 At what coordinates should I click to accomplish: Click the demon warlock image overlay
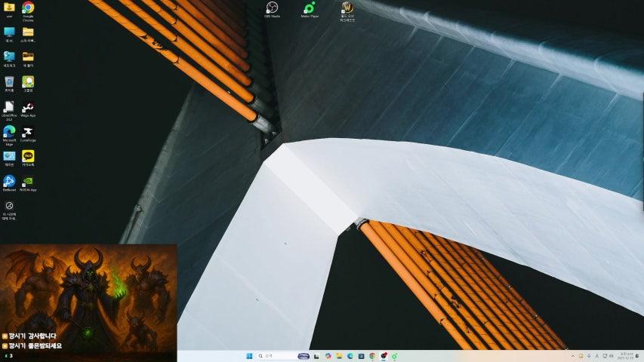coord(88,290)
